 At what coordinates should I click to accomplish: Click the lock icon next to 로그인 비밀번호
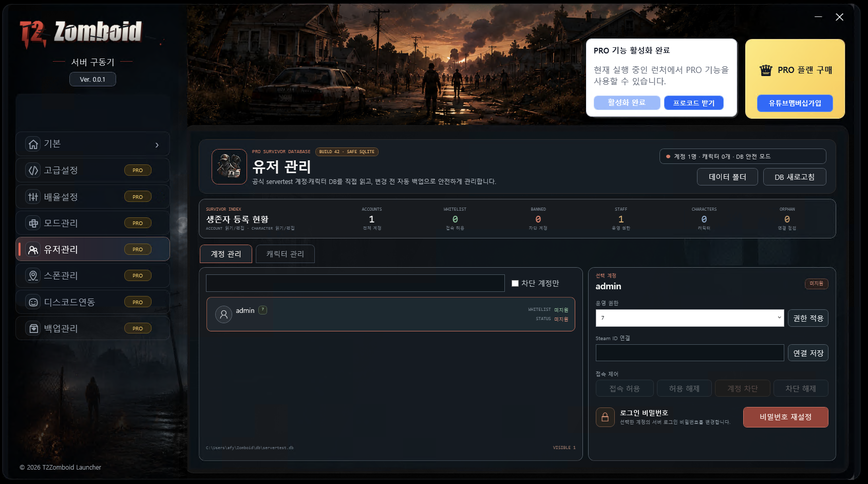coord(605,417)
